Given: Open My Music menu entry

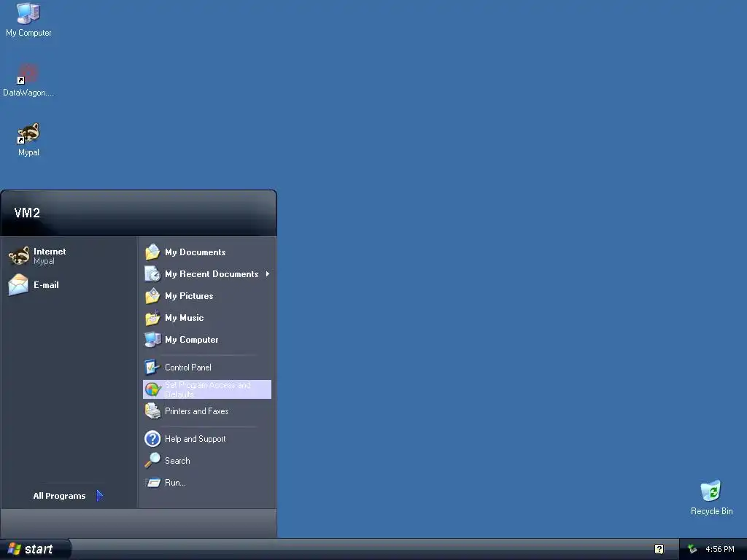Looking at the screenshot, I should click(x=207, y=318).
